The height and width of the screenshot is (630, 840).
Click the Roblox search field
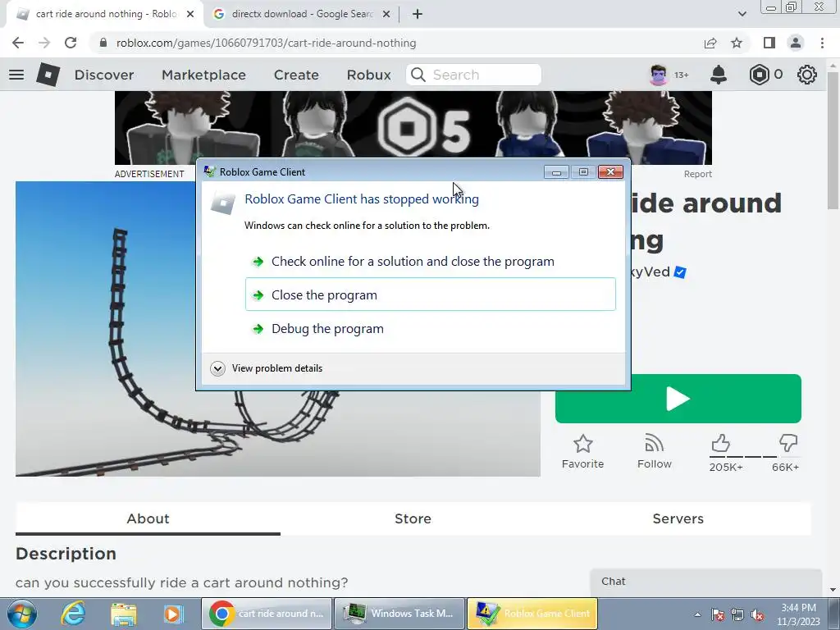[x=474, y=75]
